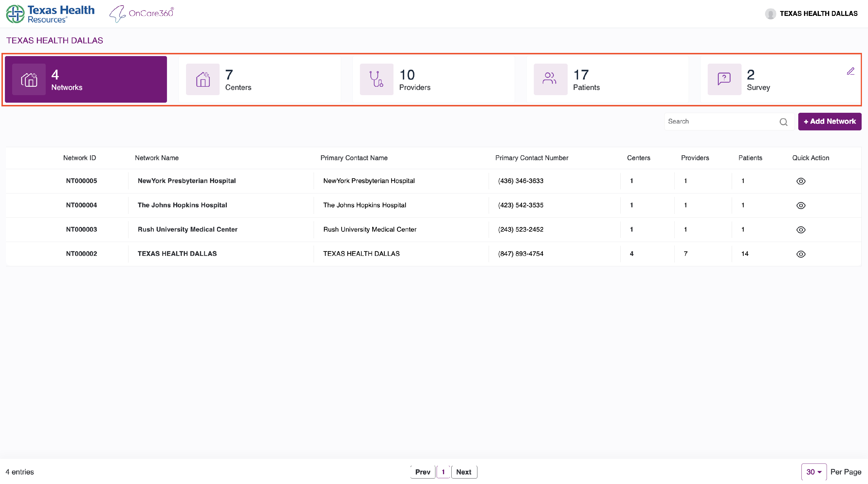Click the Patients people icon
This screenshot has height=484, width=868.
[x=550, y=80]
